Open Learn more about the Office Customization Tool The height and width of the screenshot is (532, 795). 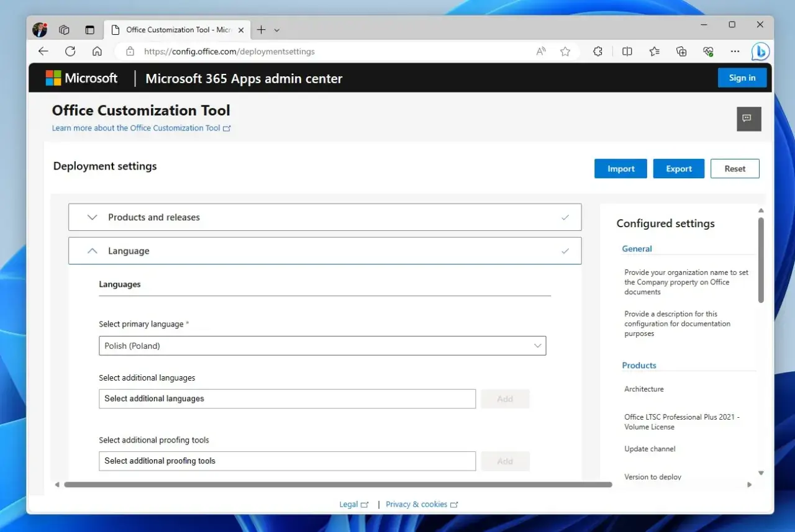coord(141,128)
